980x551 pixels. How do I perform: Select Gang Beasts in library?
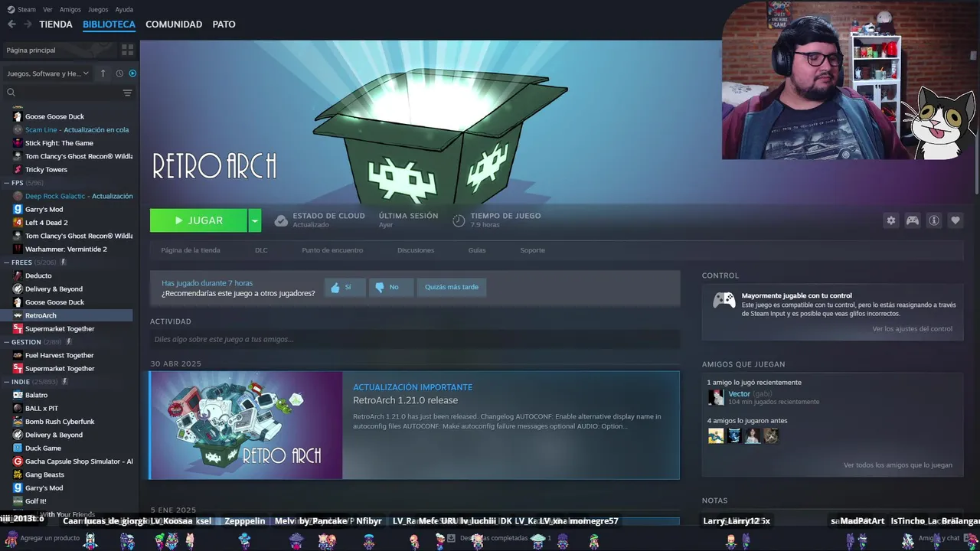coord(44,474)
